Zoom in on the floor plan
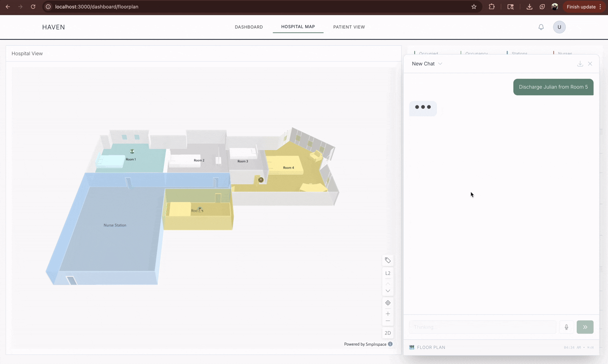This screenshot has height=364, width=608. tap(388, 314)
